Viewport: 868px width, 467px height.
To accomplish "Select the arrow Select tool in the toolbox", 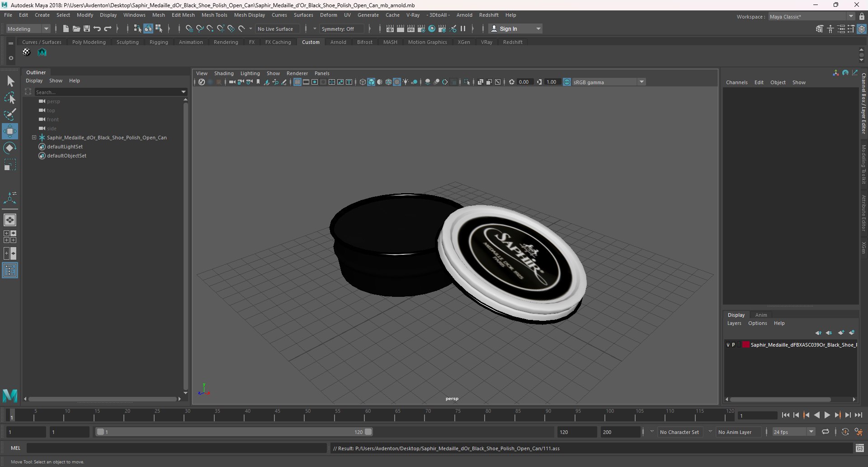I will pyautogui.click(x=10, y=81).
